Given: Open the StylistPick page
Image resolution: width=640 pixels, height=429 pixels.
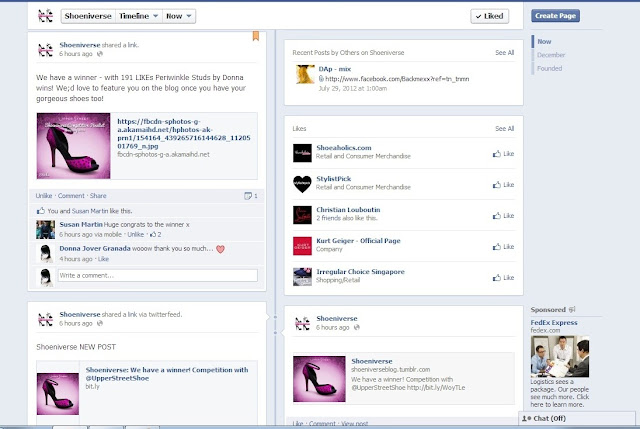Looking at the screenshot, I should 333,179.
